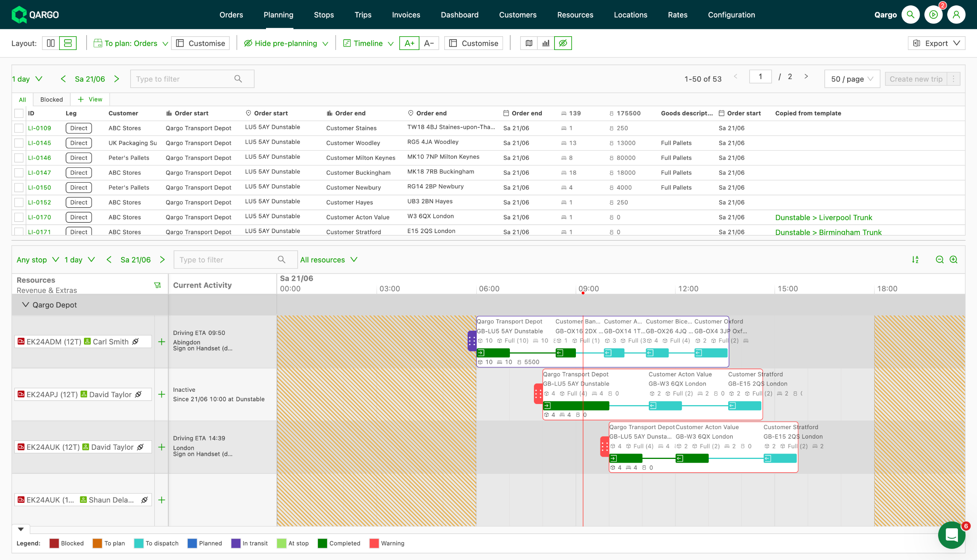
Task: Open order link LI-0109
Action: [x=39, y=128]
